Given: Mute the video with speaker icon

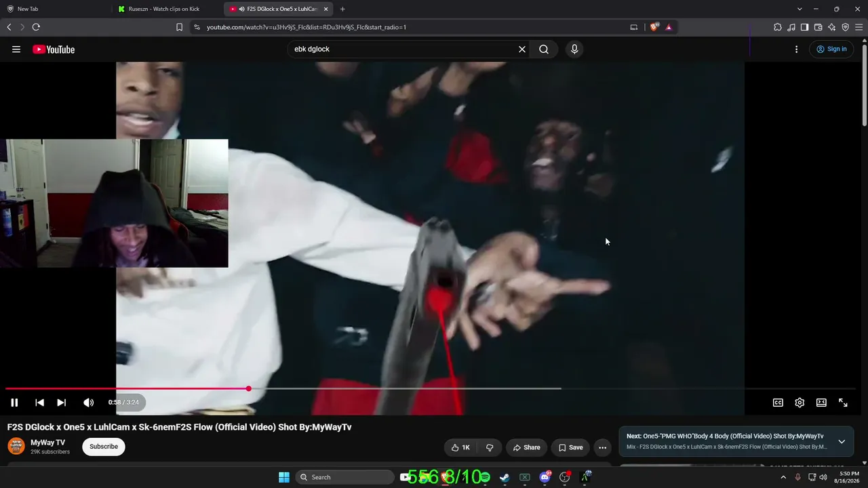Looking at the screenshot, I should point(88,403).
